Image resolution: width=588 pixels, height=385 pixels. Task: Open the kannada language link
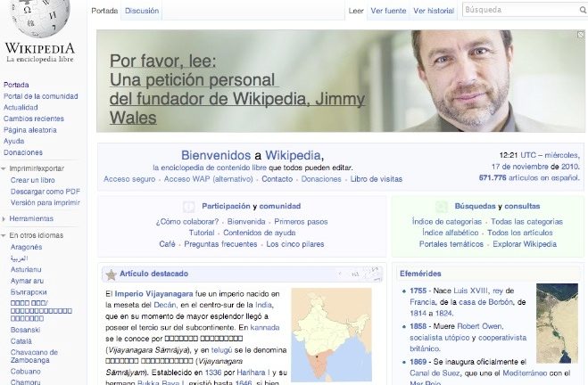(x=265, y=328)
